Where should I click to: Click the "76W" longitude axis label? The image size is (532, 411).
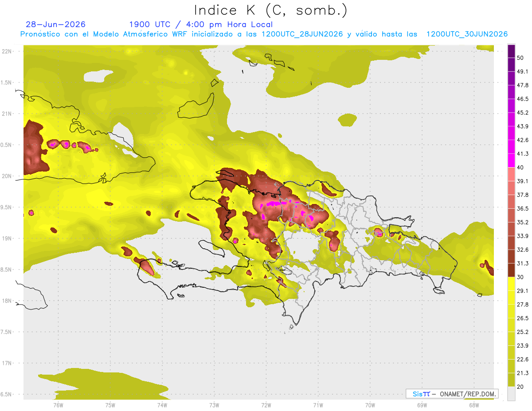click(x=58, y=405)
